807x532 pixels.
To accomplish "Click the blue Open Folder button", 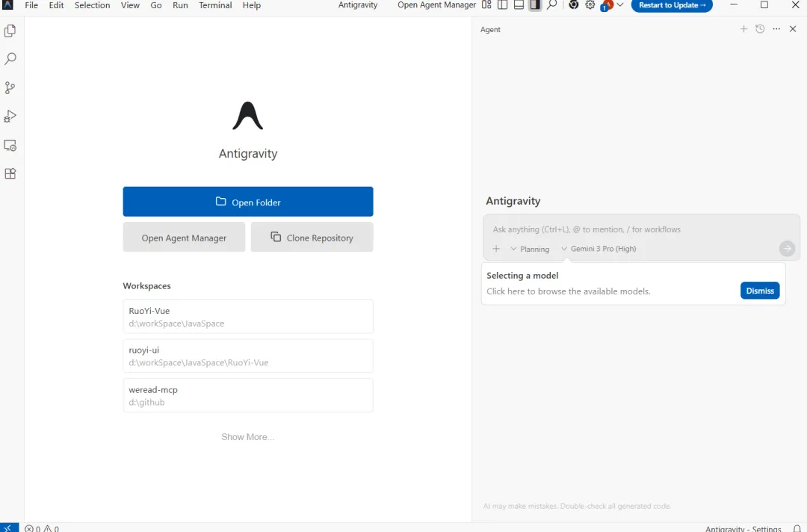I will point(248,202).
